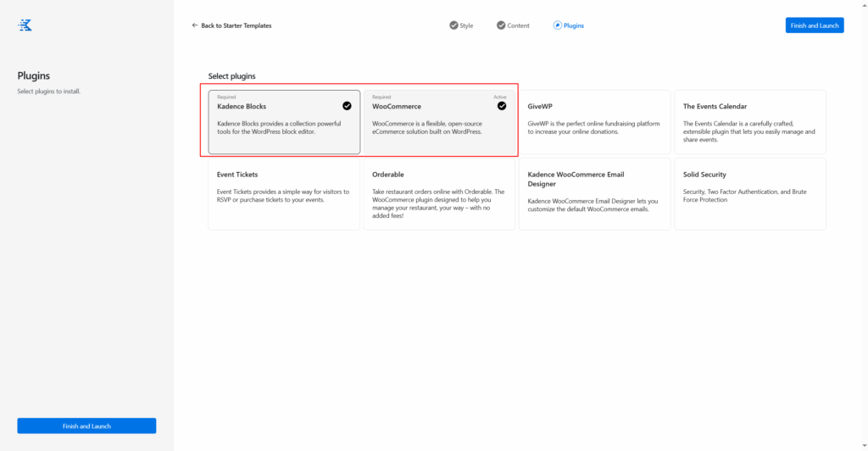Click the Style step checkmark icon

[x=453, y=25]
